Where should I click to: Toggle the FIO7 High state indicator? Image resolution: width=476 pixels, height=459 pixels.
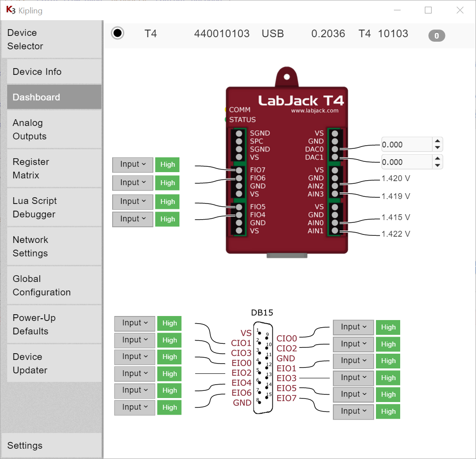(x=167, y=165)
